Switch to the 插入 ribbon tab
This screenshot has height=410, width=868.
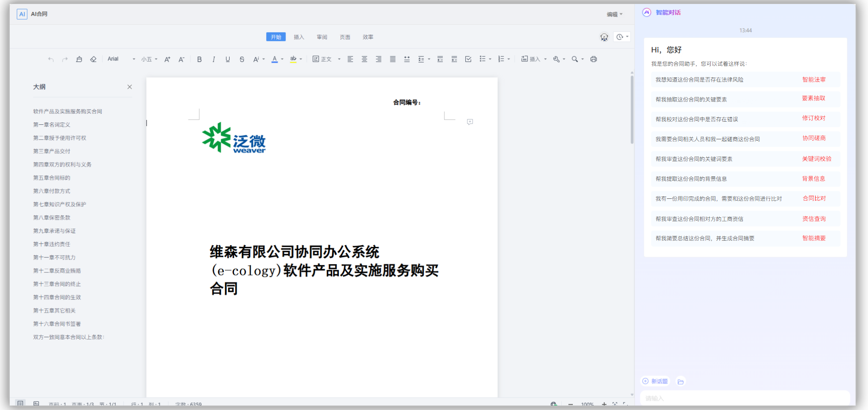point(299,37)
